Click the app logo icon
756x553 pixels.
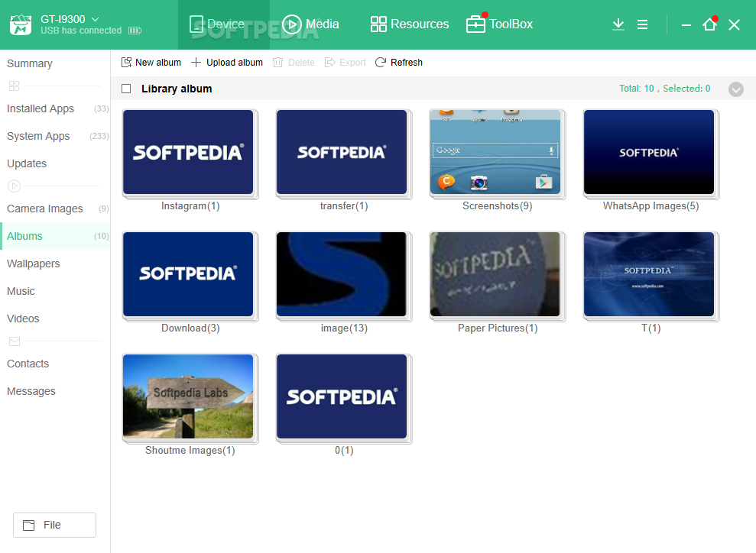[21, 24]
